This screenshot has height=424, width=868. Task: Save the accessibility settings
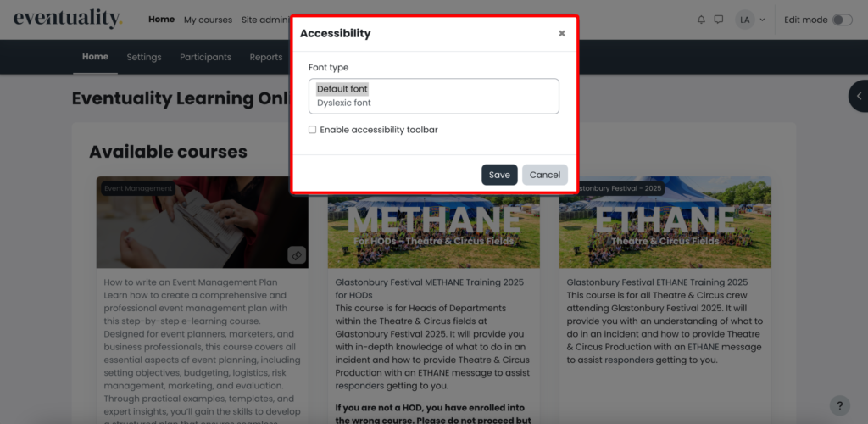499,175
